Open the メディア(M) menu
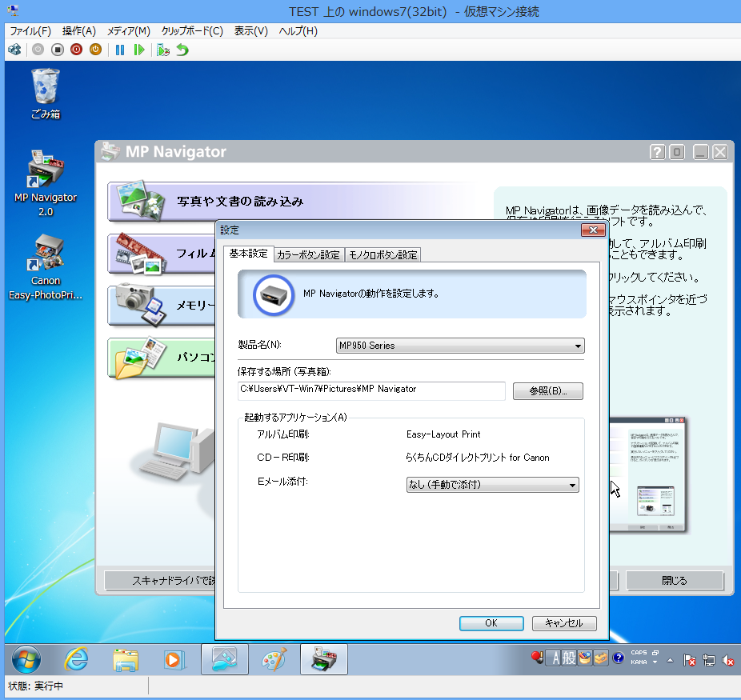 pyautogui.click(x=129, y=31)
